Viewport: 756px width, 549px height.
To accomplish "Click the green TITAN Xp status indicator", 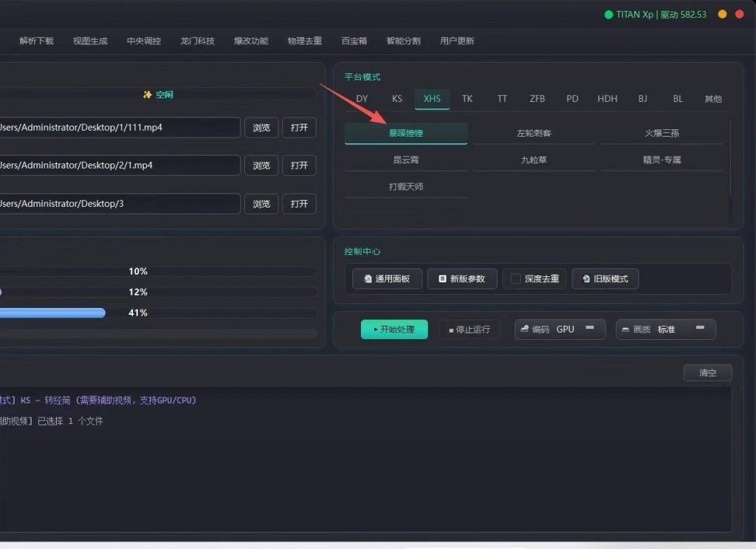I will (x=608, y=15).
